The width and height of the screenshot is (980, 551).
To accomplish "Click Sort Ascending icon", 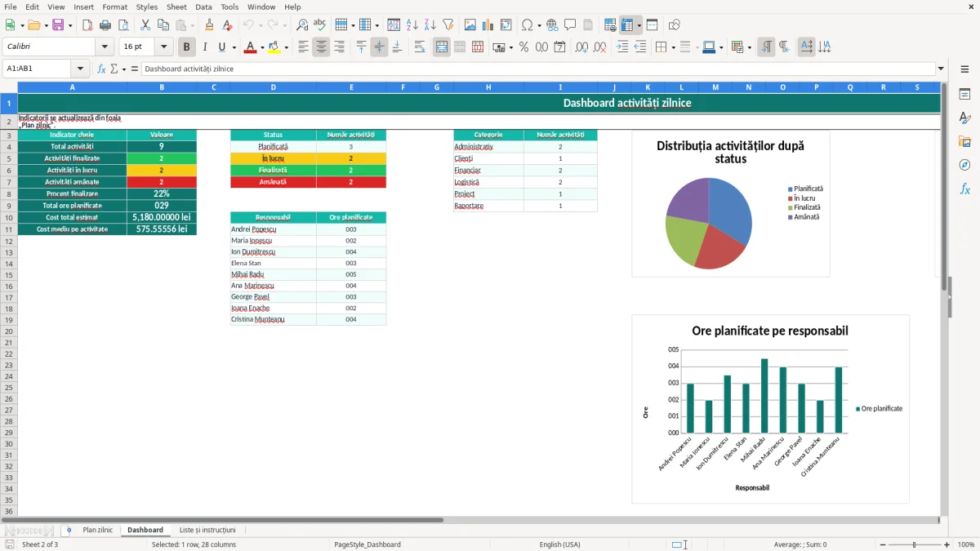I will (412, 25).
